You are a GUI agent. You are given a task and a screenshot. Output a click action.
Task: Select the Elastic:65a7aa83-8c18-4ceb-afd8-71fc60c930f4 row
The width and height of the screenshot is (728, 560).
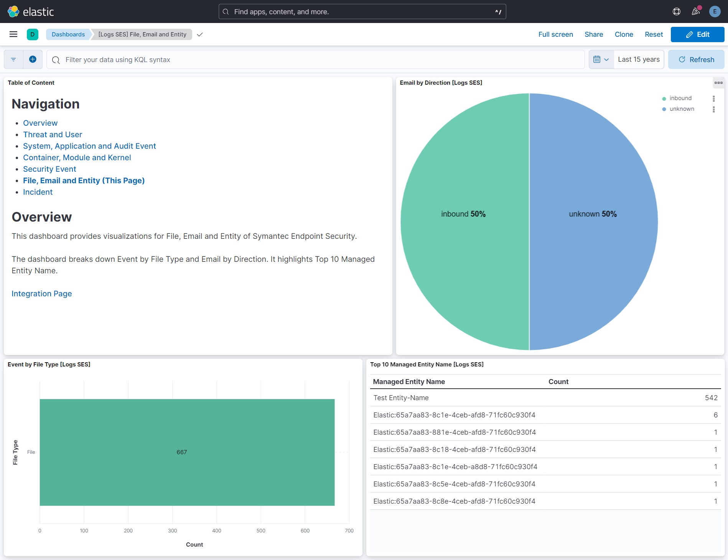(545, 450)
